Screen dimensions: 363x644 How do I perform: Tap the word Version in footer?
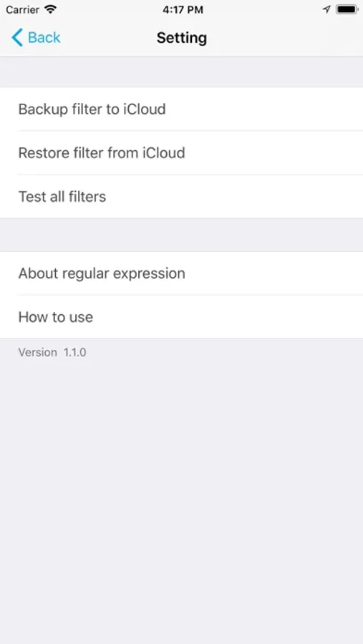(x=38, y=352)
